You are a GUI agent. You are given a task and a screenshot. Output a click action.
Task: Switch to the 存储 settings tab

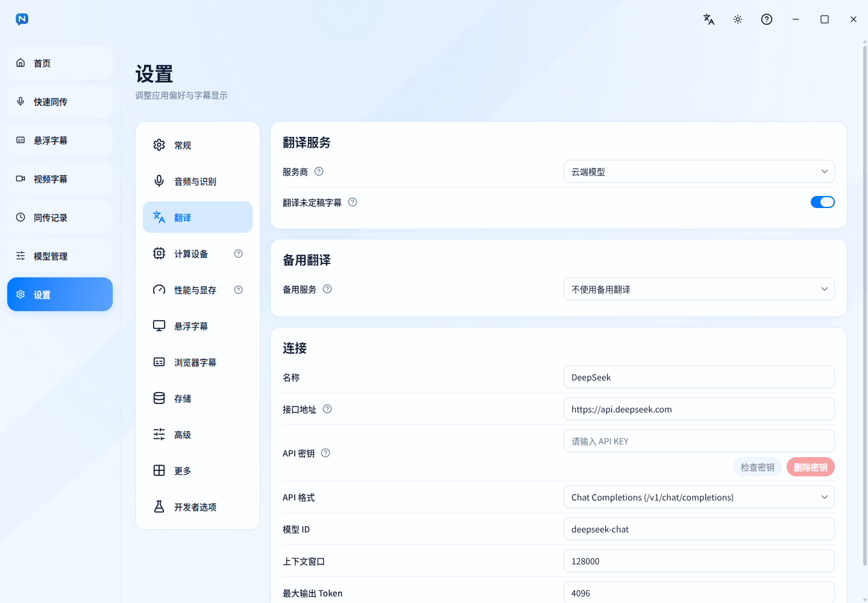[x=198, y=398]
